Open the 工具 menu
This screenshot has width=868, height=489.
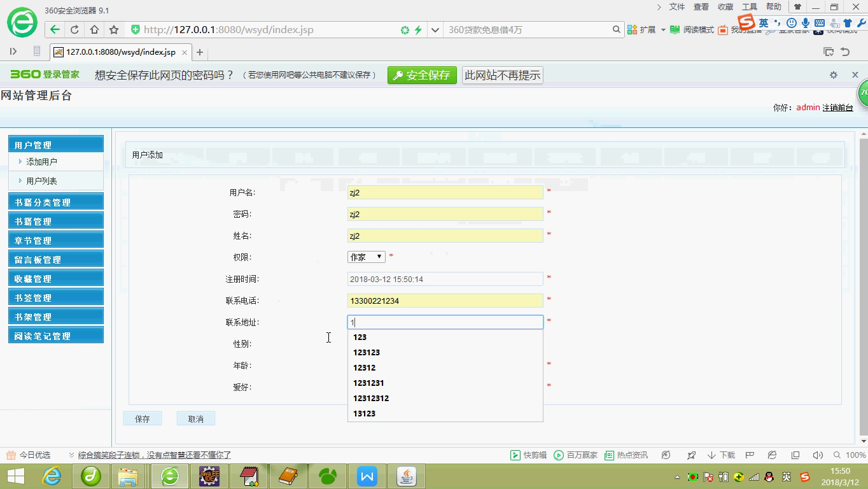coord(750,7)
